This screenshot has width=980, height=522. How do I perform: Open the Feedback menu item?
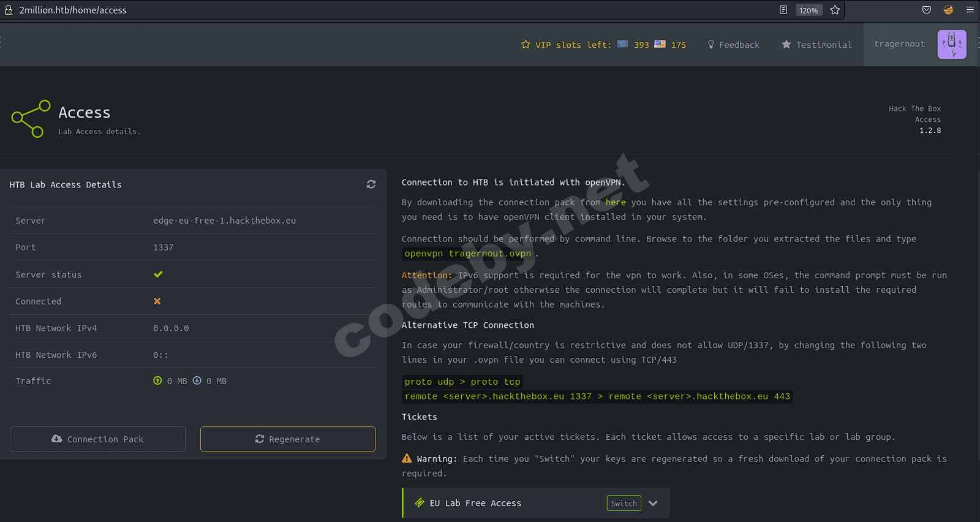tap(733, 45)
